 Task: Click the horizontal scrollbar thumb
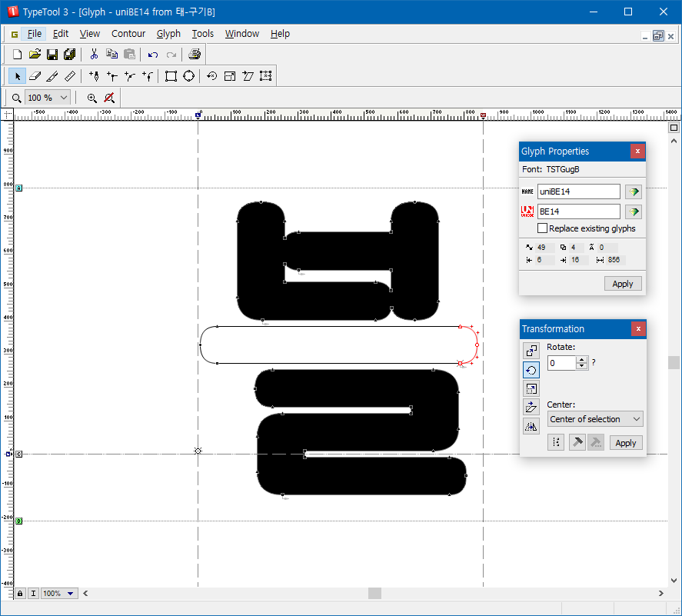tap(374, 594)
